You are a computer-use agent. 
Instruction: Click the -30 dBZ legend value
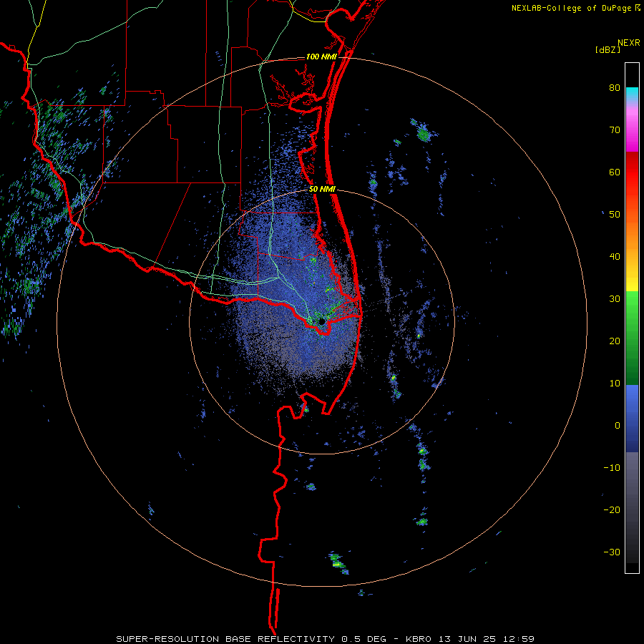click(612, 552)
